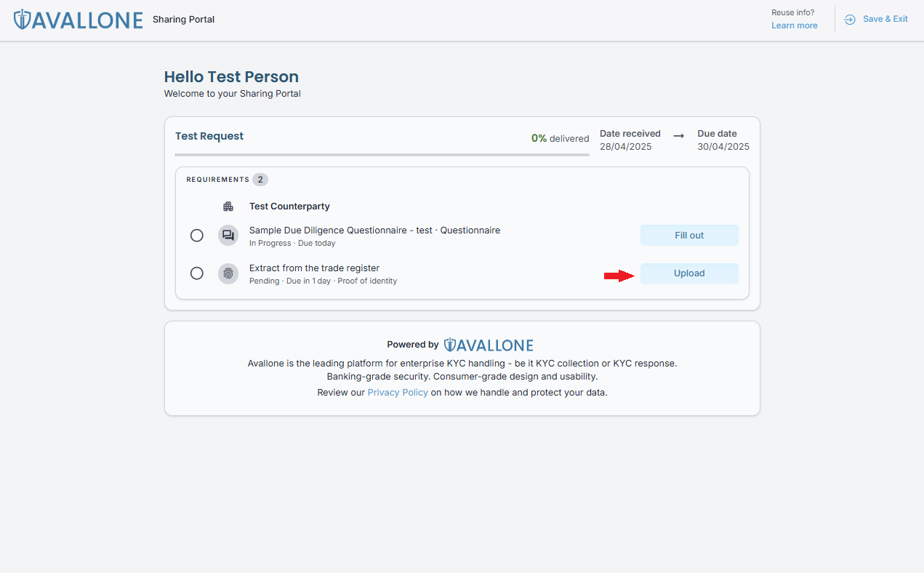Click the Avallone logo in Powered by footer
The height and width of the screenshot is (573, 924).
(489, 345)
